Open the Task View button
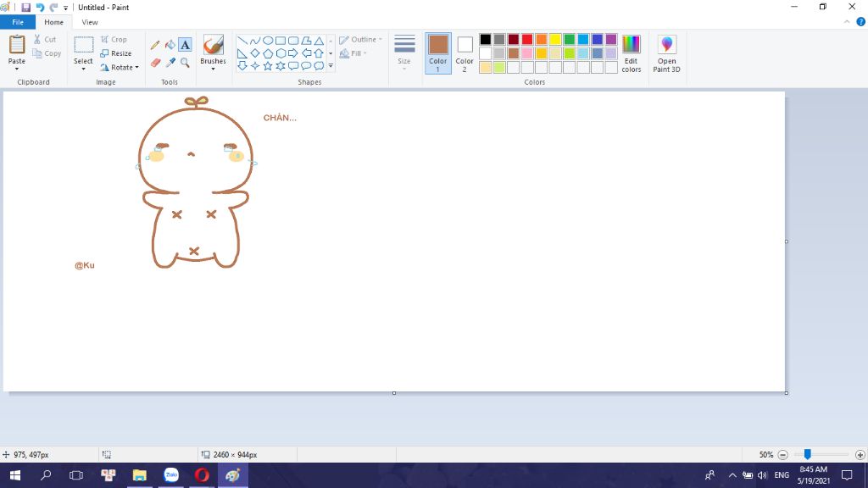 pos(76,475)
